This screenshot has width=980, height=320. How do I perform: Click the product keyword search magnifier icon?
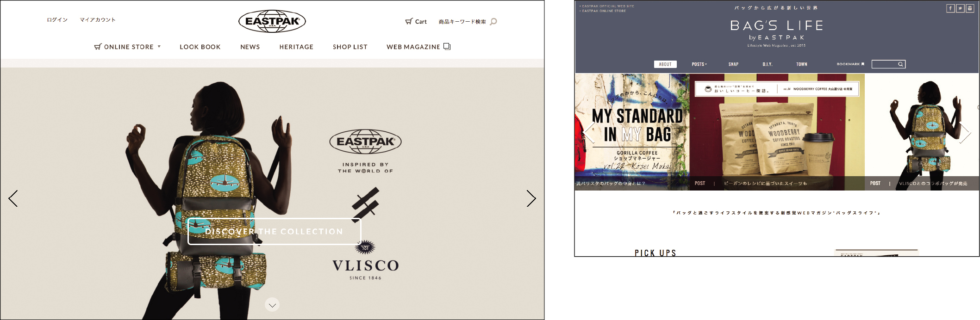(493, 21)
